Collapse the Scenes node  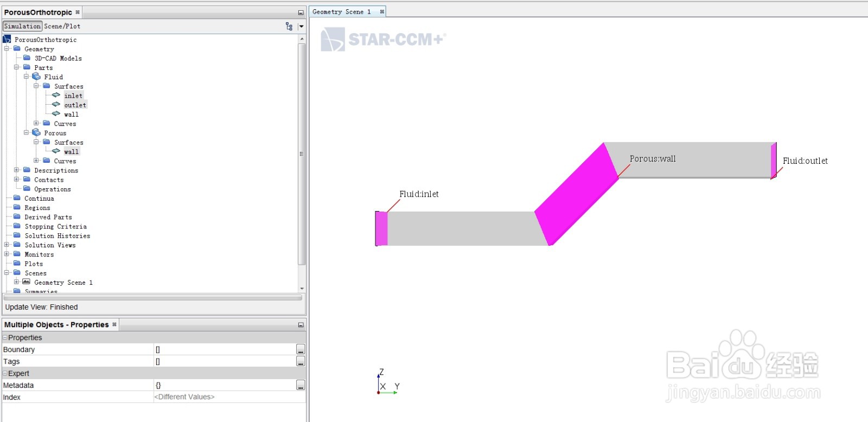pyautogui.click(x=7, y=273)
